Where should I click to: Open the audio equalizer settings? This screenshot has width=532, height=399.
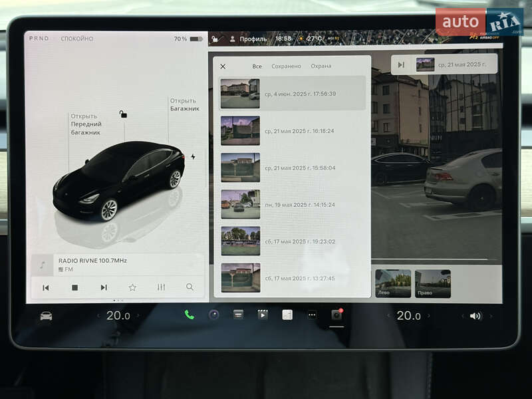pos(162,288)
